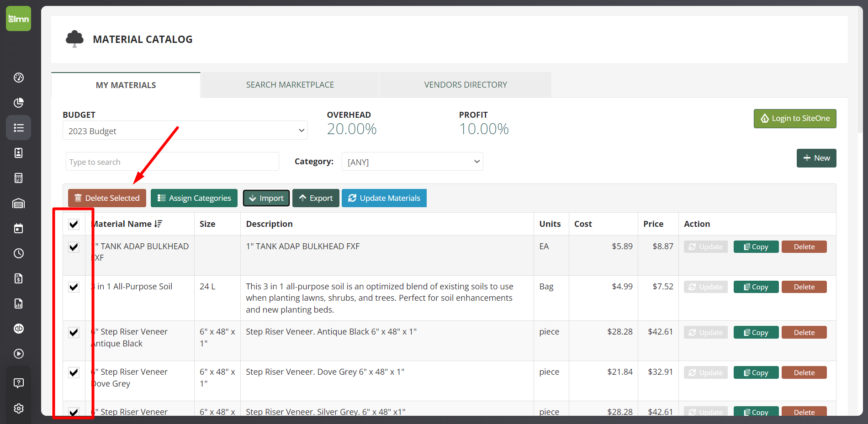The width and height of the screenshot is (868, 424).
Task: Switch to the Search Marketplace tab
Action: [x=290, y=85]
